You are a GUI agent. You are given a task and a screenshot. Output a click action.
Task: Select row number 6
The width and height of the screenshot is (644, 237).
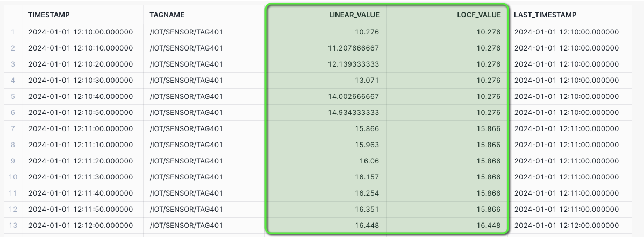point(13,112)
